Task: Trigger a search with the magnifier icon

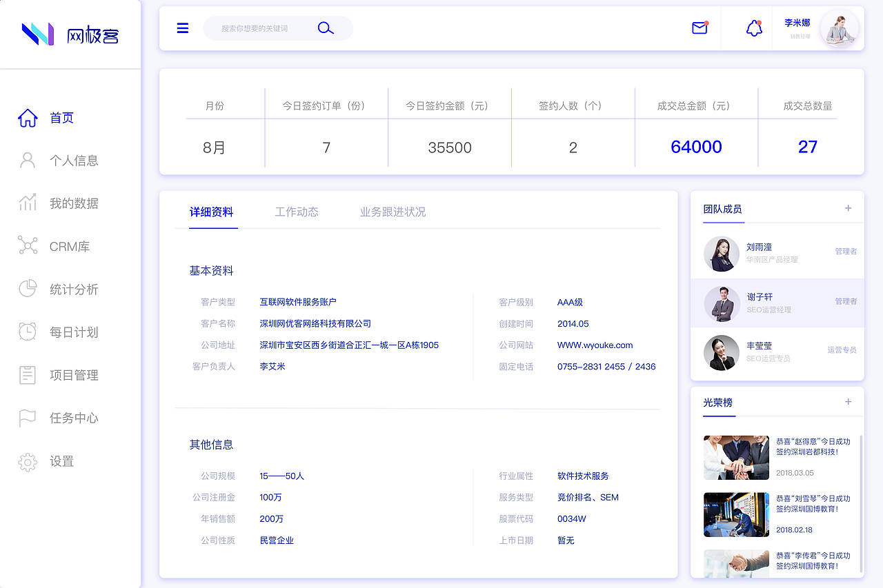Action: click(325, 28)
